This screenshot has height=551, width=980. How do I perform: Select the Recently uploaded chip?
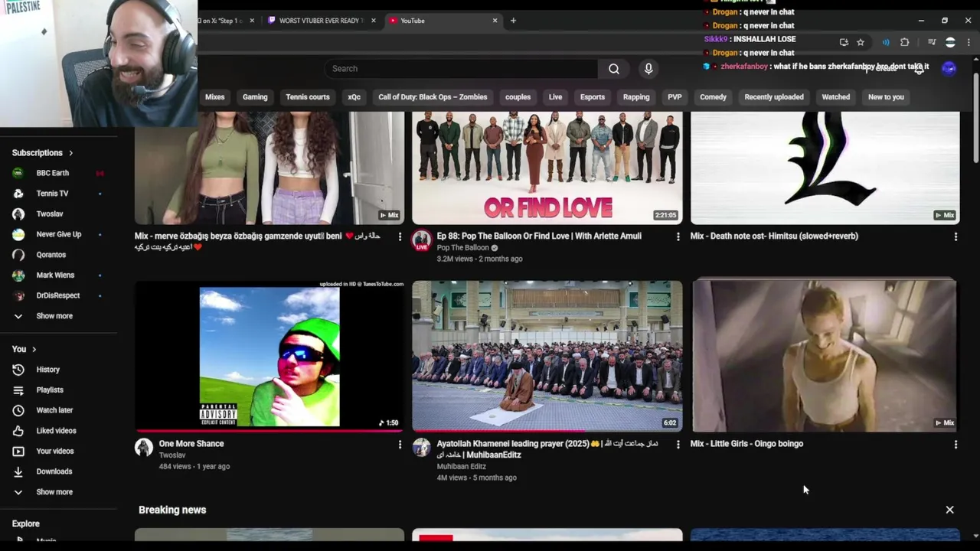(774, 97)
